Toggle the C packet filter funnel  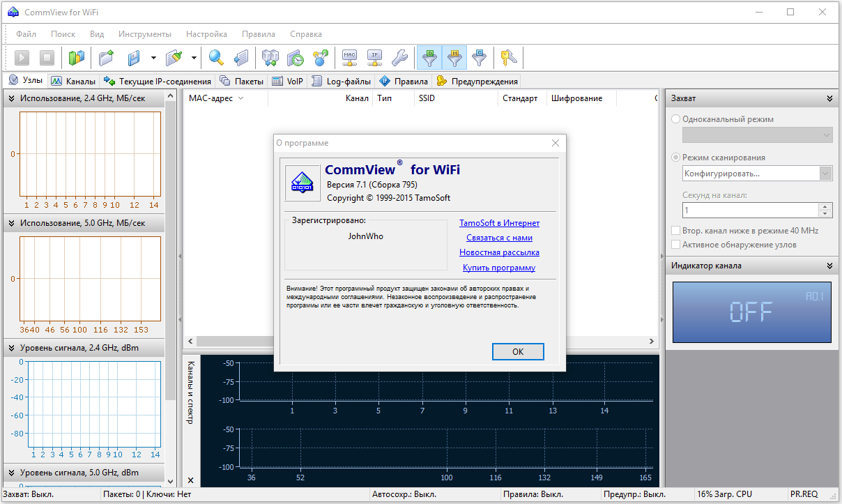479,58
